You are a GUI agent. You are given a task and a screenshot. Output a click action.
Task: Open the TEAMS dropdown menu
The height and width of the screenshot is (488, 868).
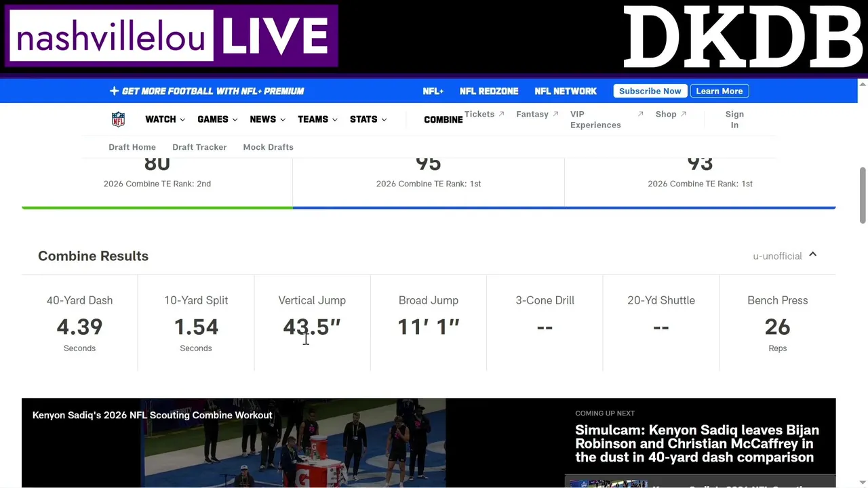coord(317,119)
